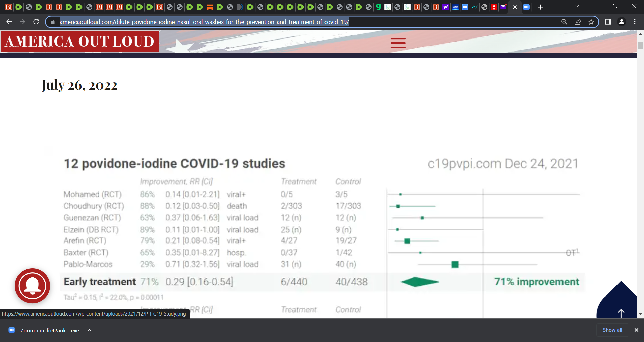Screen dimensions: 644x342
Task: Click the 'Pablo-Marcos' row label
Action: [x=88, y=264]
